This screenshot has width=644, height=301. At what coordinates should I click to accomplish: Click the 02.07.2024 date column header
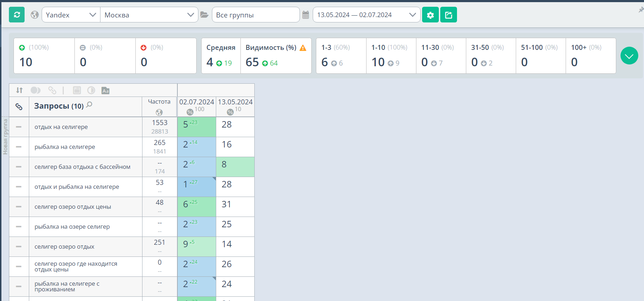197,107
